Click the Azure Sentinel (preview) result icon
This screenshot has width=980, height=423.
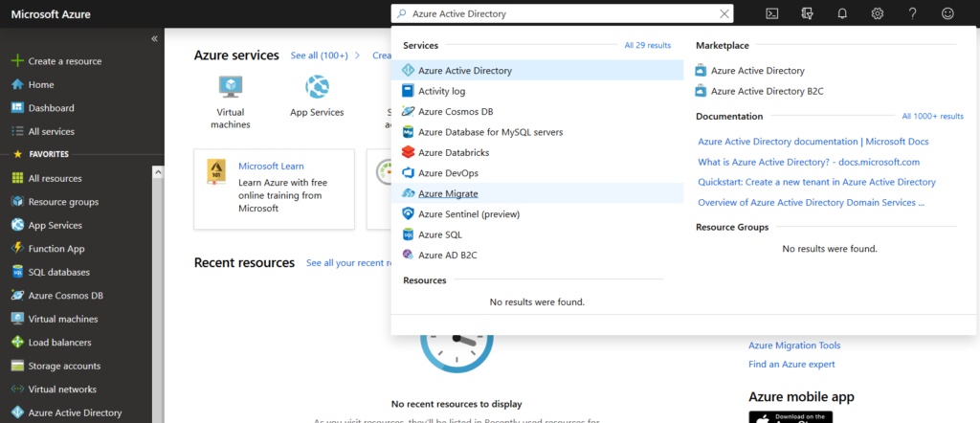408,214
